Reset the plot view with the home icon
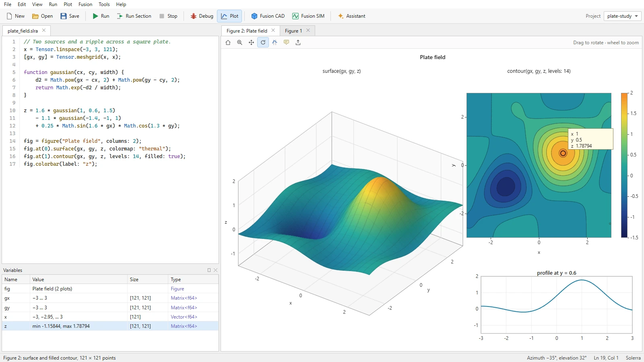This screenshot has width=644, height=362. click(x=228, y=42)
